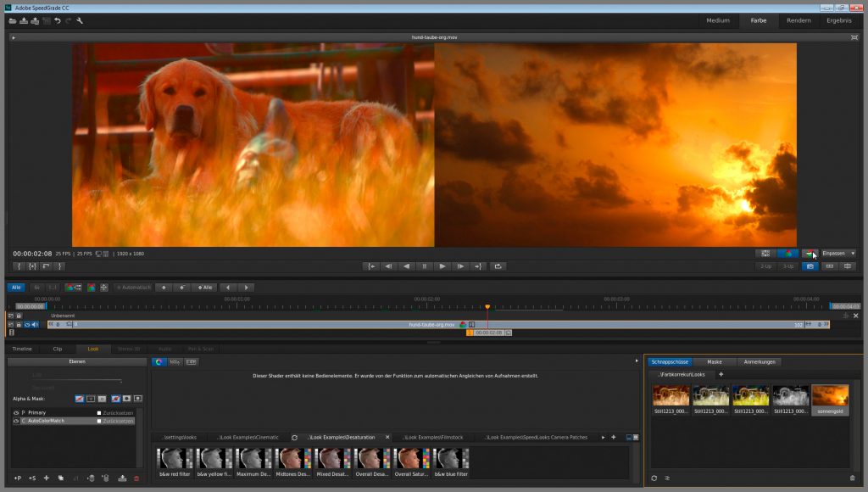Toggle the Zurücksetzen checkbox for AutoColorMatch
The width and height of the screenshot is (868, 492).
click(98, 421)
